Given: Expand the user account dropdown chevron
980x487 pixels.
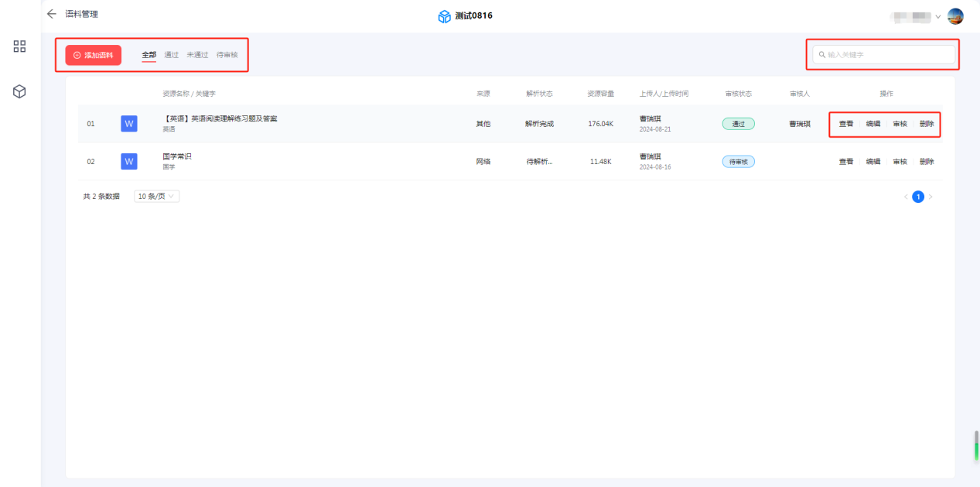Looking at the screenshot, I should [938, 16].
